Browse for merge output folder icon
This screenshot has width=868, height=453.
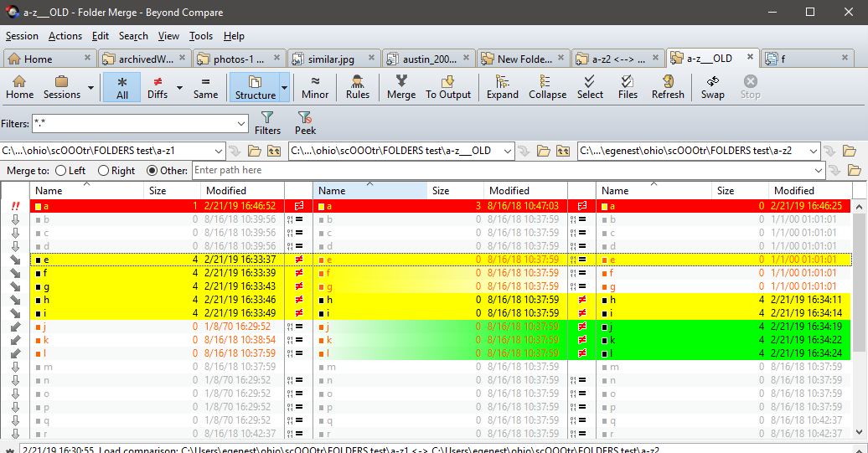pyautogui.click(x=854, y=170)
